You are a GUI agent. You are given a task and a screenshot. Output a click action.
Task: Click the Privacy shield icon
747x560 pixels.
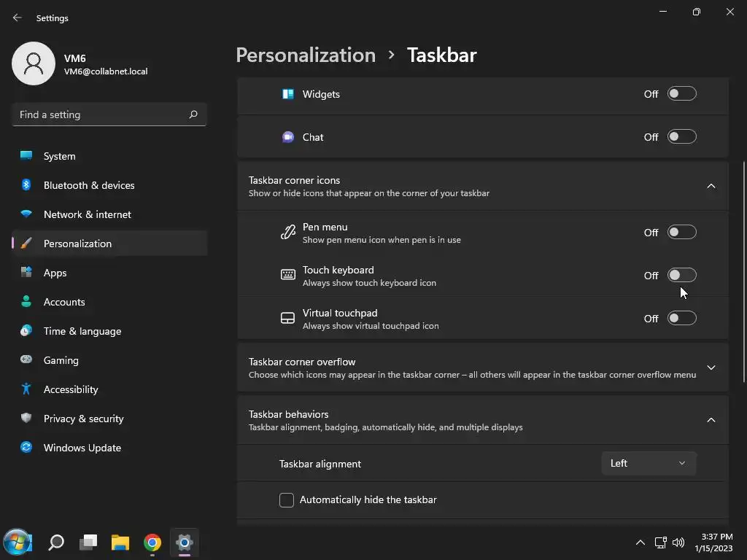click(26, 418)
